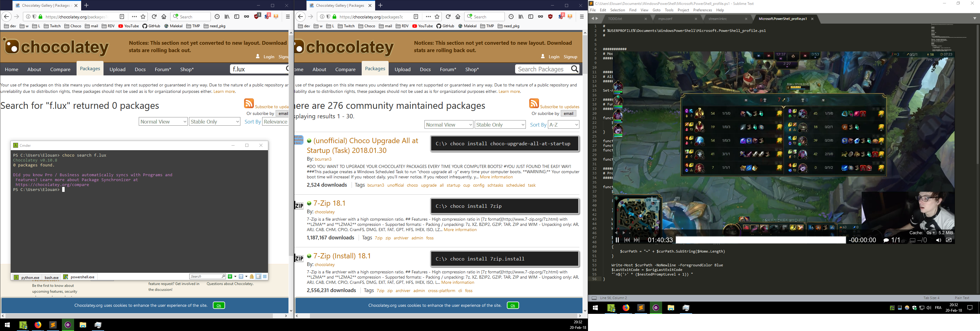The height and width of the screenshot is (331, 980).
Task: Open Firefox from the right monitor taskbar
Action: (x=626, y=308)
